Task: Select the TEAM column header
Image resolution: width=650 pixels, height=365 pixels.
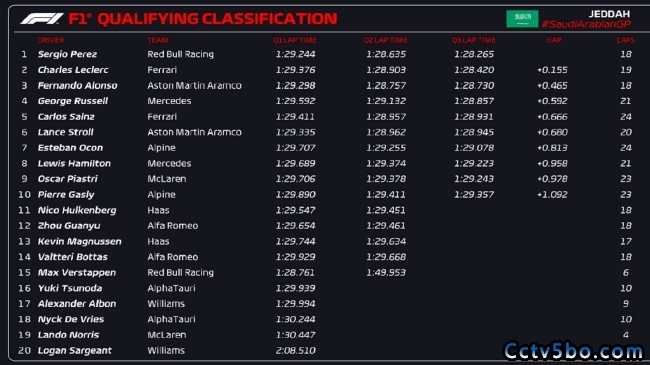Action: click(x=158, y=40)
